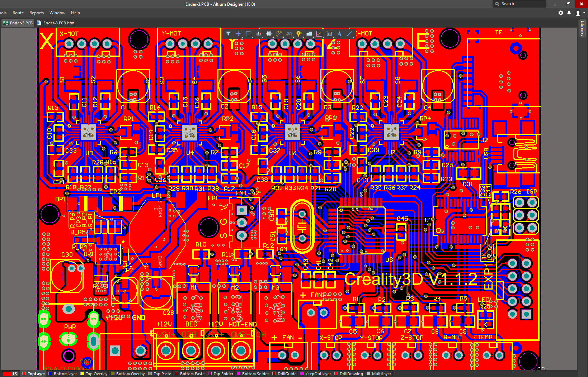
Task: Click the Move objects cross-arrow tool
Action: [x=238, y=34]
